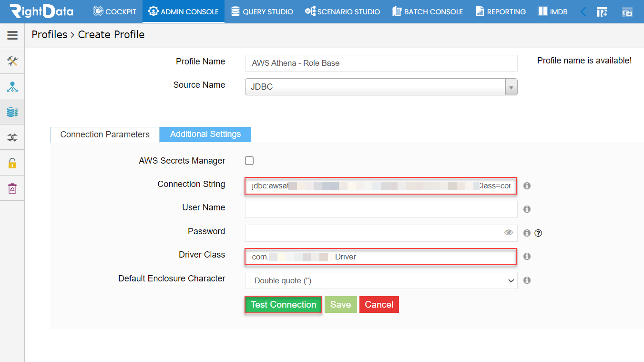Screen dimensions: 644x362
Task: Enable the AWS Secrets Manager checkbox
Action: (x=249, y=161)
